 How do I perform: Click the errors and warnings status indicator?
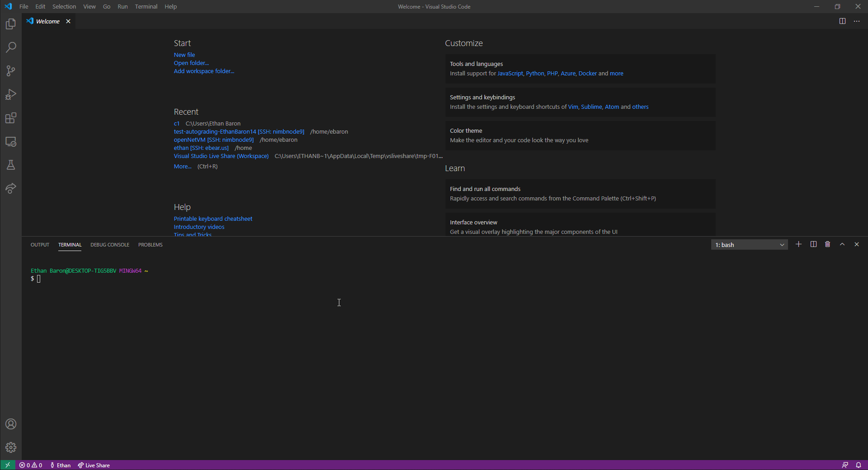(x=31, y=465)
